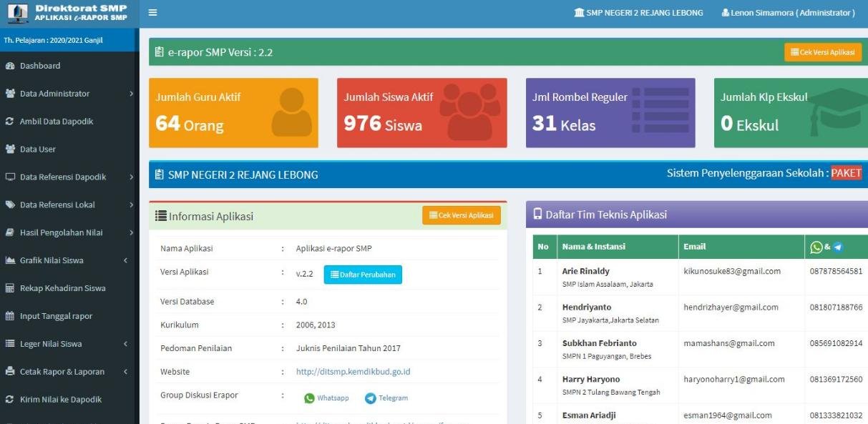Open the Cetak Rapor & Laporan menu
Viewport: 868px width, 424px height.
62,372
